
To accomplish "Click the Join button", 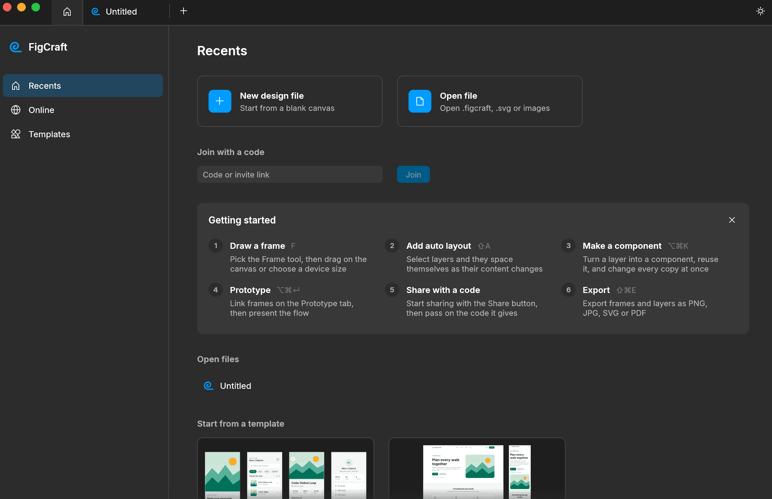I will pyautogui.click(x=413, y=175).
